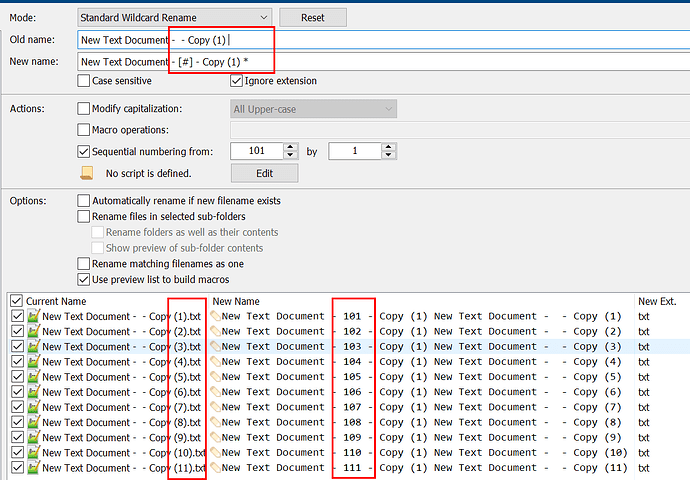Enable Rename files in selected sub-folders
The image size is (690, 480).
click(x=84, y=216)
